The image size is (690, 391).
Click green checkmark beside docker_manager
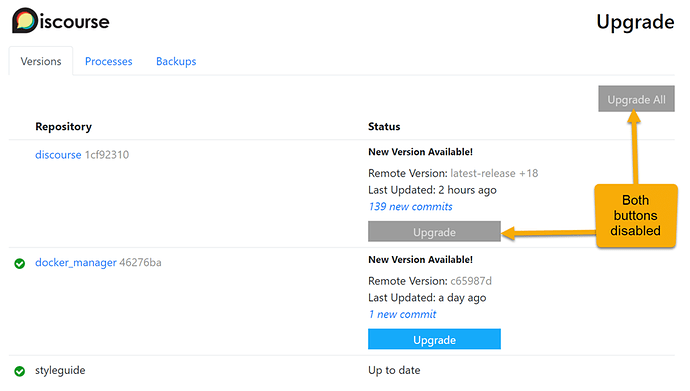click(x=19, y=263)
